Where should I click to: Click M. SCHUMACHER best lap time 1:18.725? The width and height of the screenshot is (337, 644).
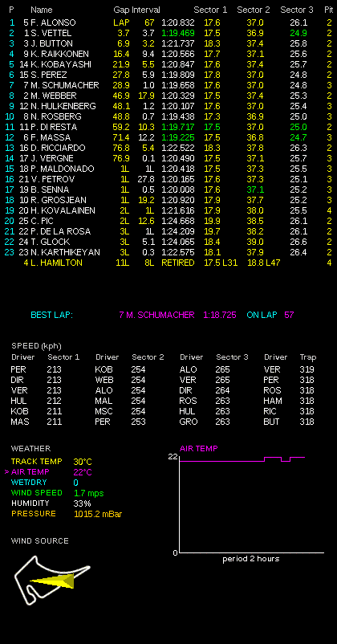click(220, 315)
